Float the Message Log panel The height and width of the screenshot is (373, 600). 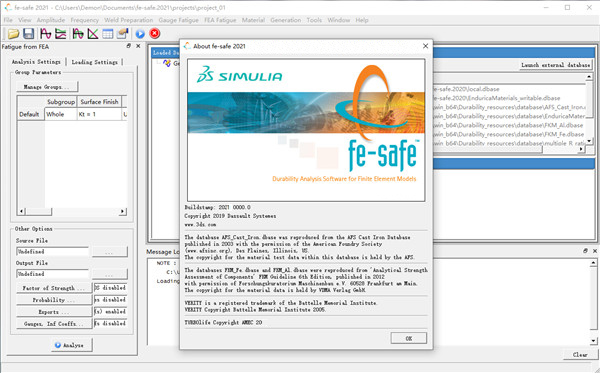pos(585,251)
